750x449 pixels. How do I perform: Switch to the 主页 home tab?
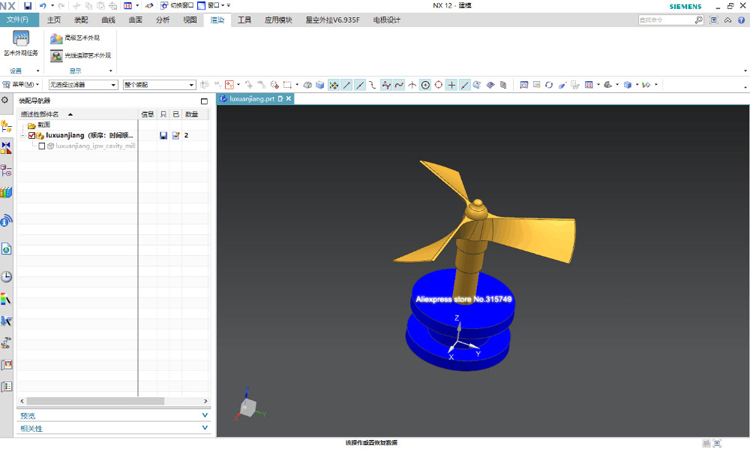pyautogui.click(x=54, y=20)
